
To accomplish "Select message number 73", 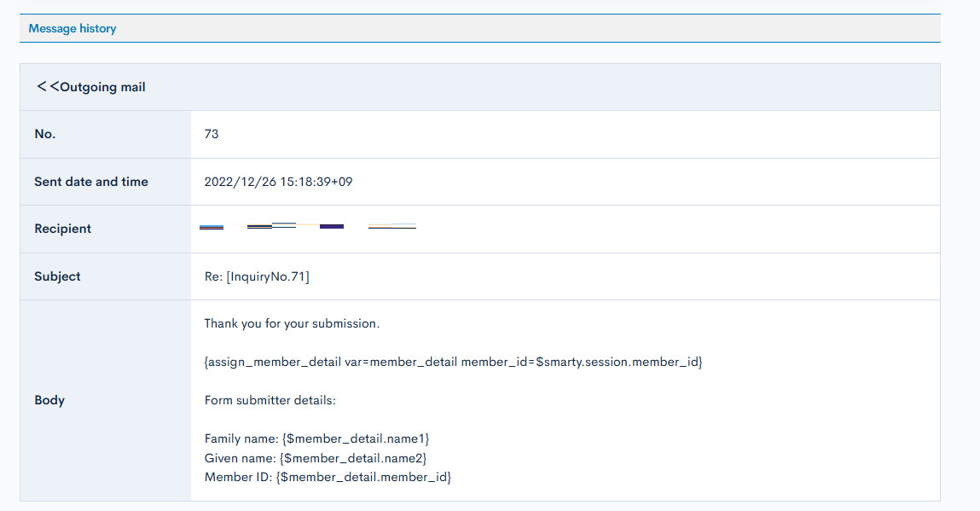I will [212, 134].
